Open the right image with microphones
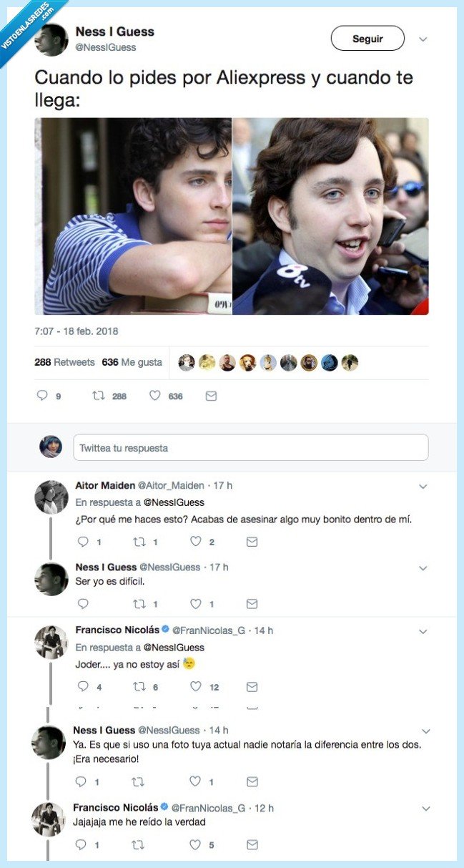Image resolution: width=464 pixels, height=868 pixels. coord(330,216)
